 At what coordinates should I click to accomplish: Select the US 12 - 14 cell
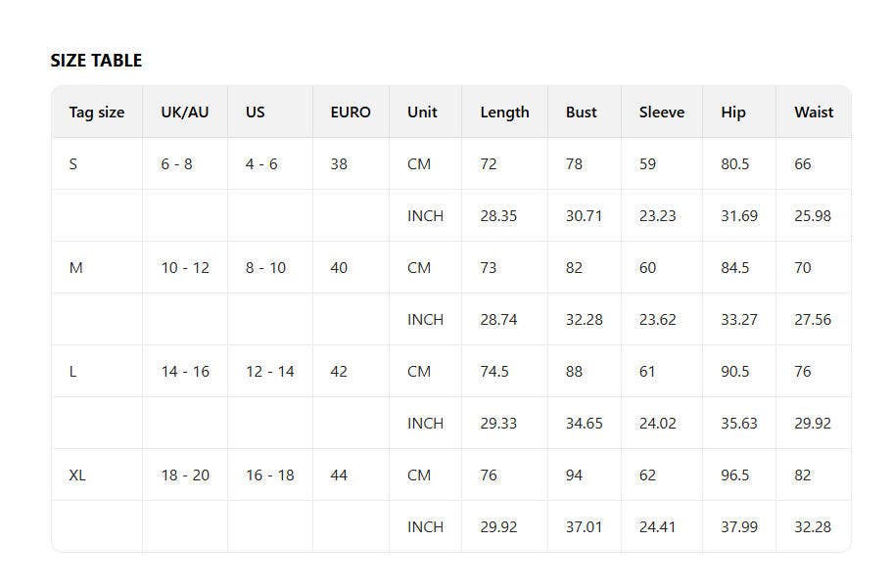pos(269,372)
